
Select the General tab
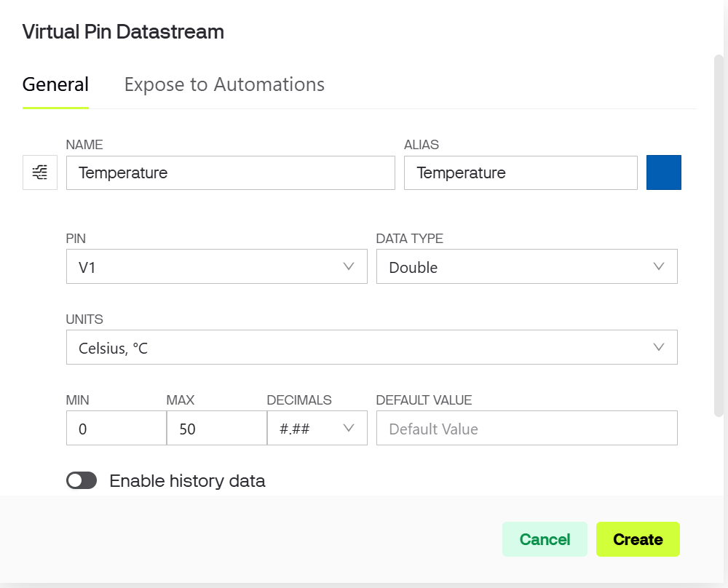tap(55, 84)
